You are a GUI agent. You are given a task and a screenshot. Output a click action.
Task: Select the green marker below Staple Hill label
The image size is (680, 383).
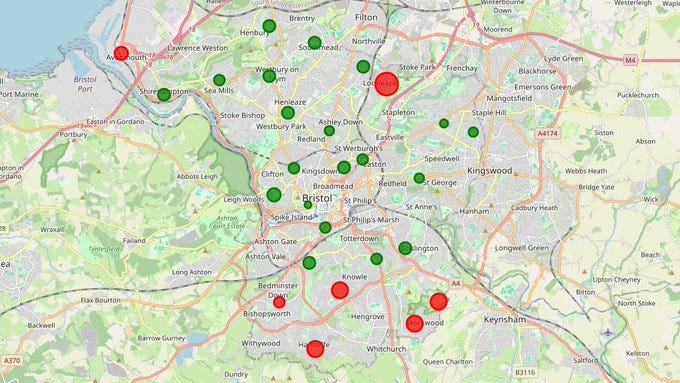pos(473,132)
